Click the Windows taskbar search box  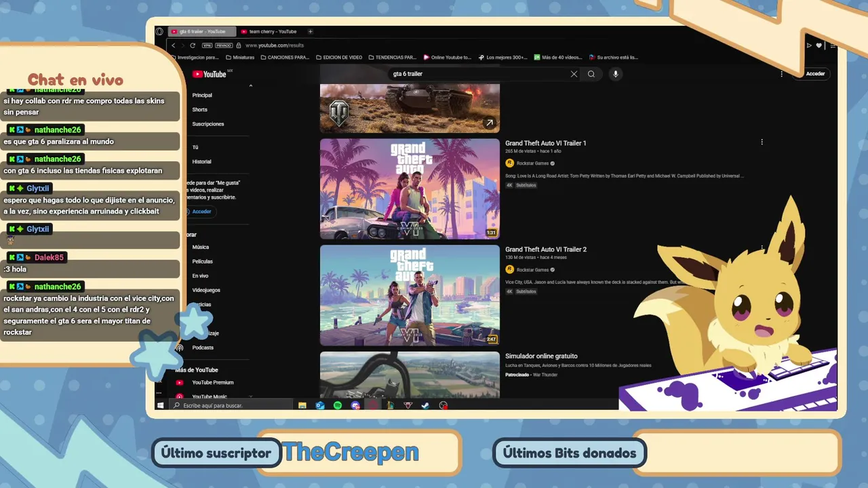(231, 405)
